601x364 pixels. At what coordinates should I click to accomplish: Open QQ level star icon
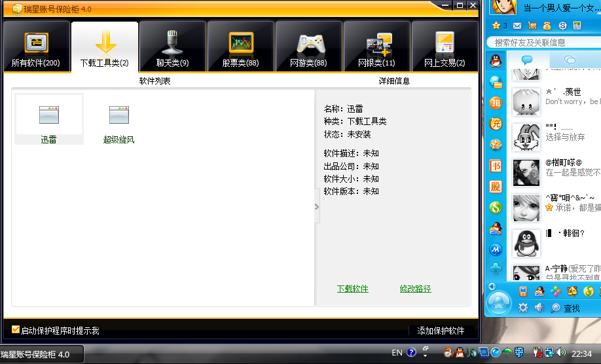click(496, 26)
